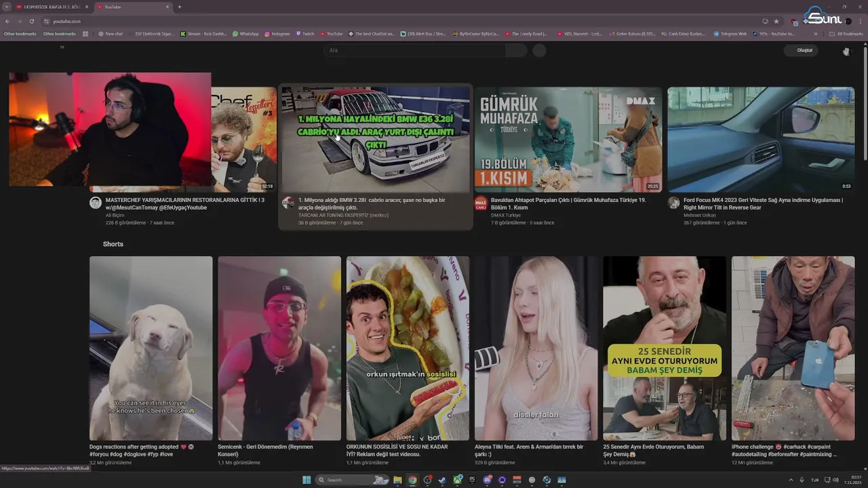868x488 pixels.
Task: Open the WhatsApp bookmark
Action: coord(245,33)
